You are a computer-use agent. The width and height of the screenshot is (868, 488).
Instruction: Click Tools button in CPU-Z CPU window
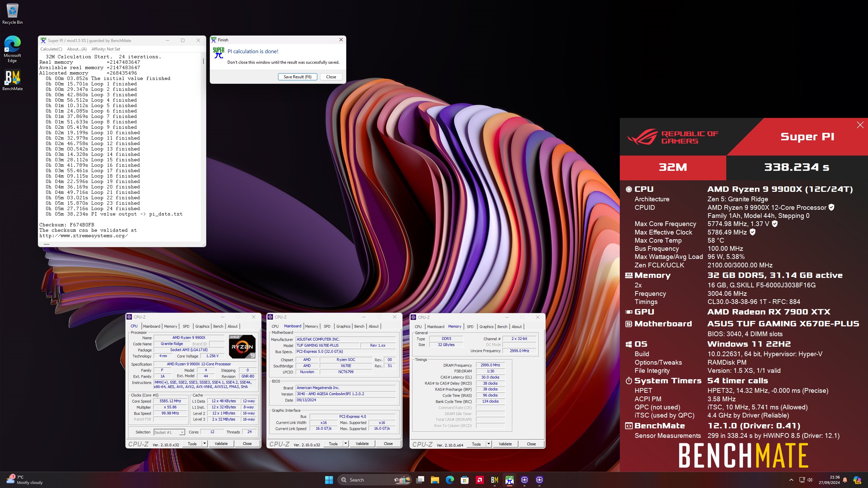(x=192, y=444)
